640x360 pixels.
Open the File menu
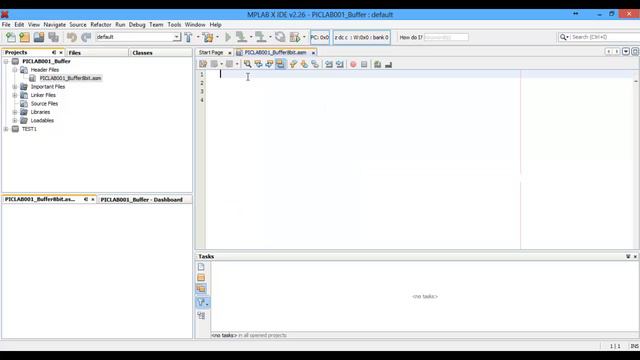tap(6, 24)
